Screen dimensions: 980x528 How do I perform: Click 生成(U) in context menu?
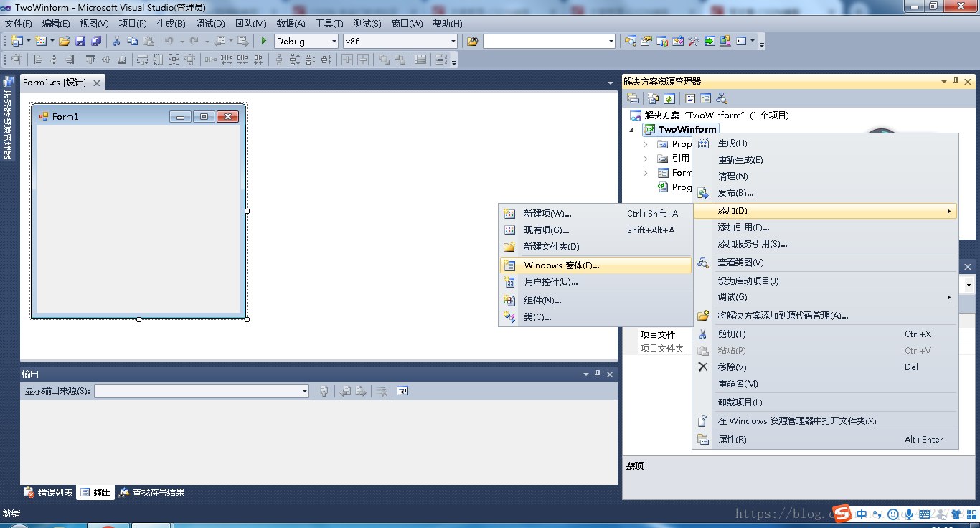tap(825, 143)
